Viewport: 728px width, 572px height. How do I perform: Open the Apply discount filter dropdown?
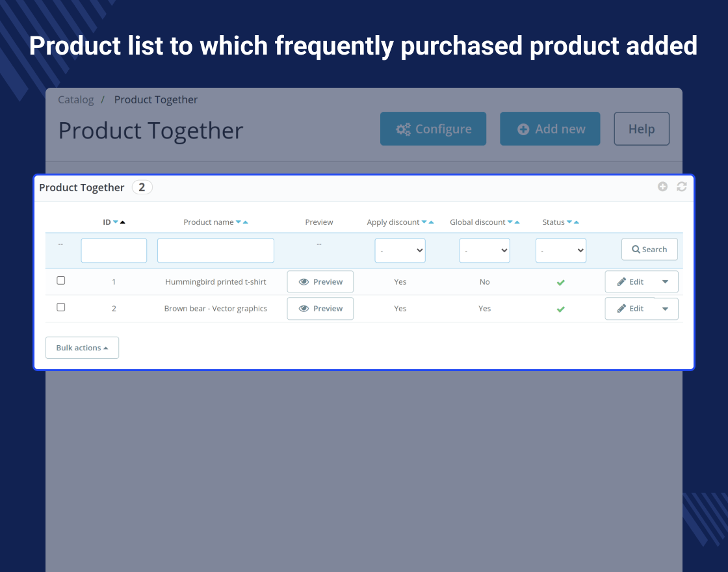click(x=400, y=250)
